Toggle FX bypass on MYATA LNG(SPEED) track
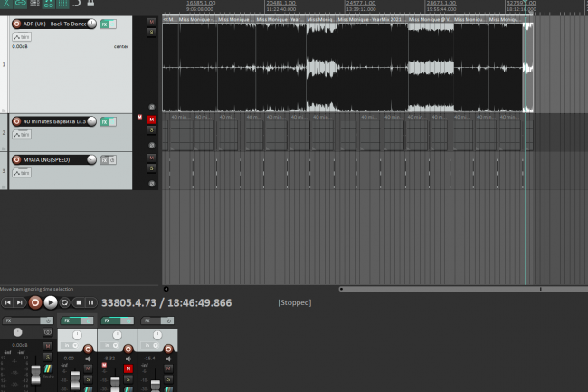This screenshot has height=392, width=588. [112, 160]
